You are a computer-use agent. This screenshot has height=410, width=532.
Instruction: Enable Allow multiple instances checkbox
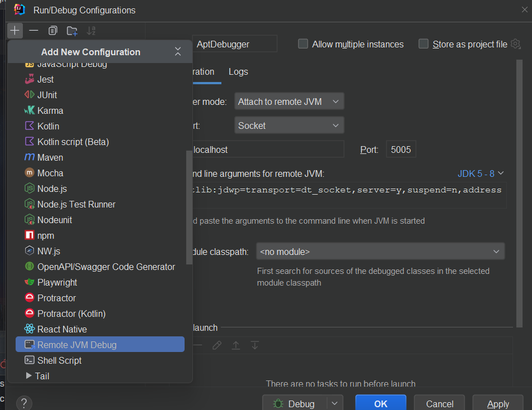(x=303, y=44)
